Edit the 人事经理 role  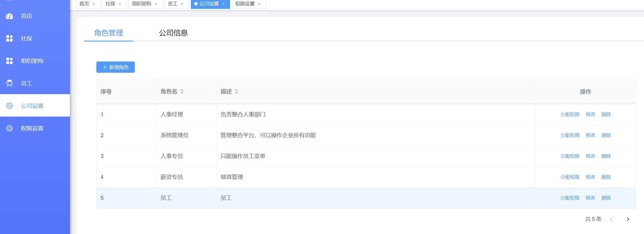[590, 114]
